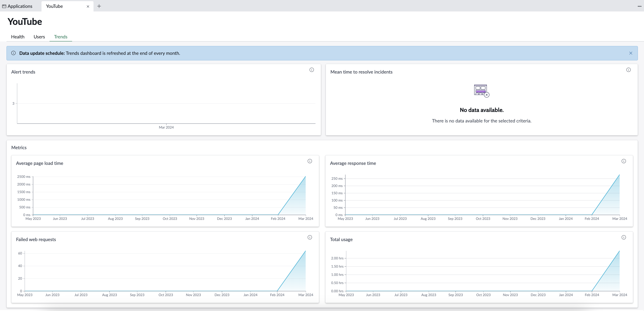Viewport: 644px width, 311px height.
Task: Show info for Alert trends
Action: click(x=311, y=70)
